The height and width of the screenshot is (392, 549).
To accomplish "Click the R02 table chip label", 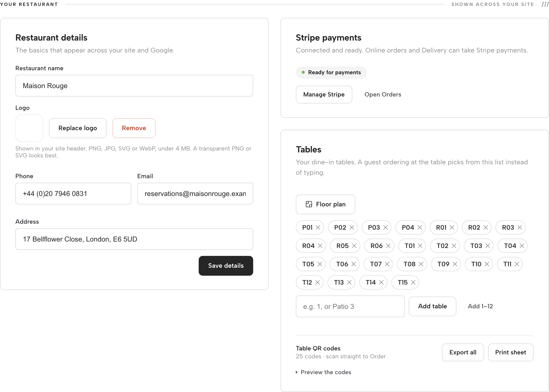I will (x=474, y=227).
